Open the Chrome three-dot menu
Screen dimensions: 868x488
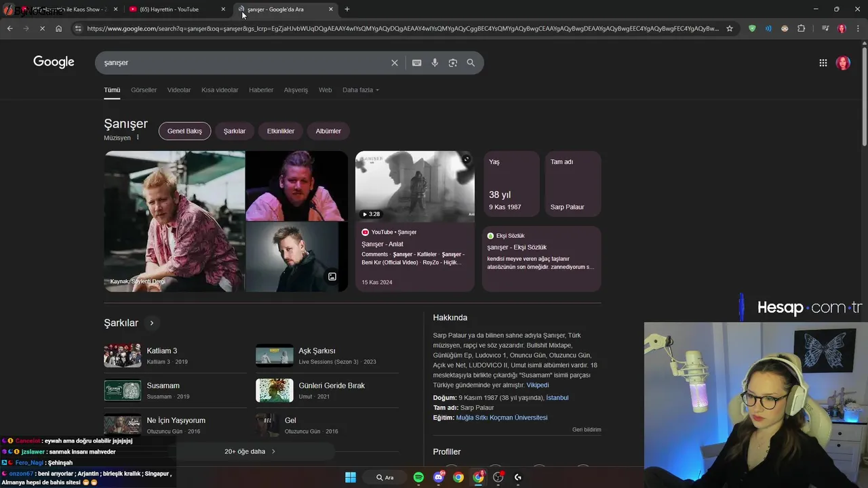(x=859, y=28)
